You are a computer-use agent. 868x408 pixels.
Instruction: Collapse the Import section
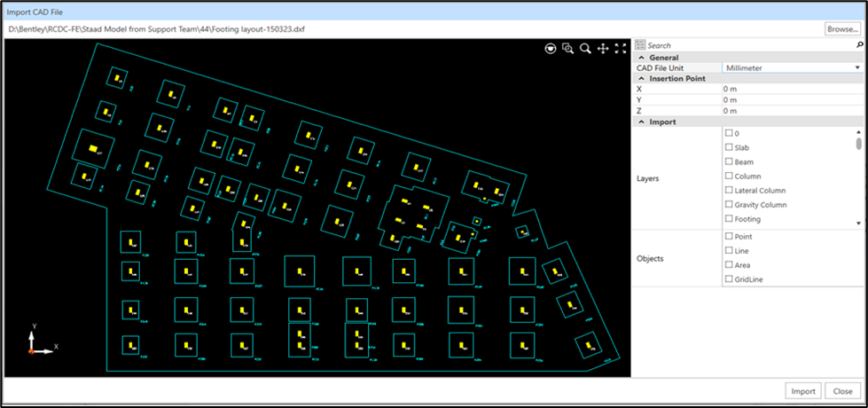point(641,122)
